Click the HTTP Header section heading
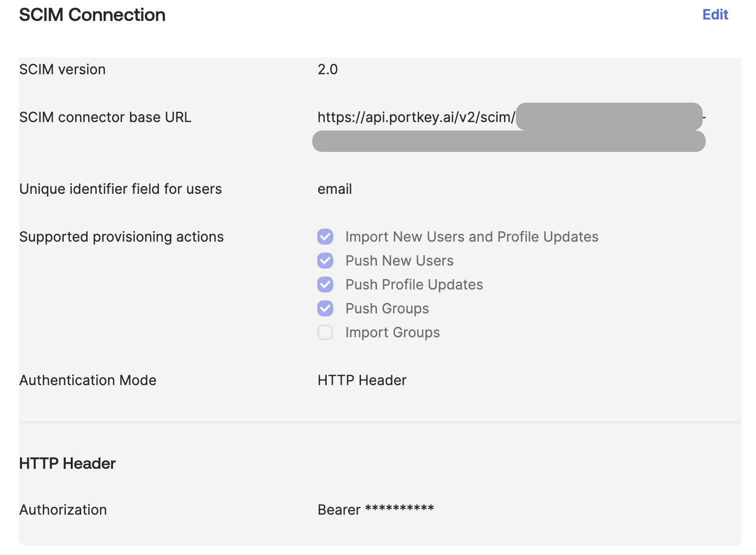 [67, 463]
